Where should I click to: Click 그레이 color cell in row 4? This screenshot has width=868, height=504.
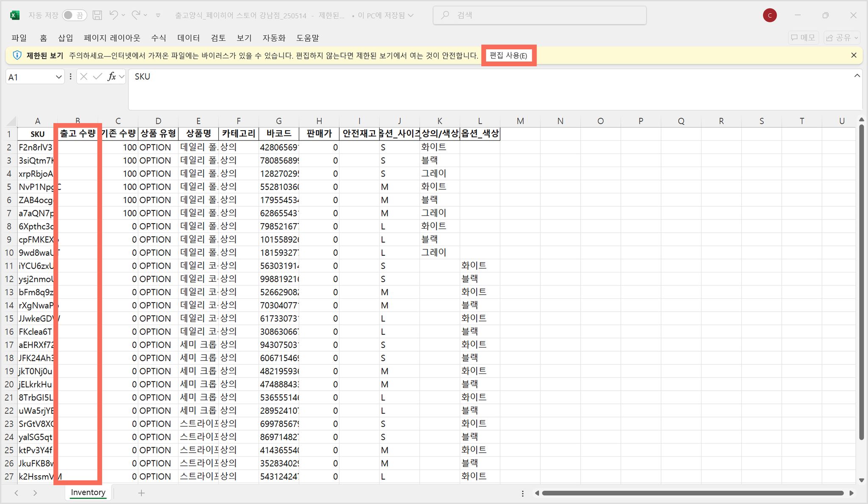(440, 174)
